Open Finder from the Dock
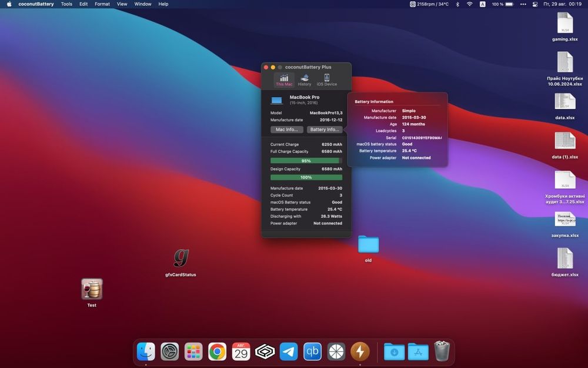 click(x=146, y=352)
